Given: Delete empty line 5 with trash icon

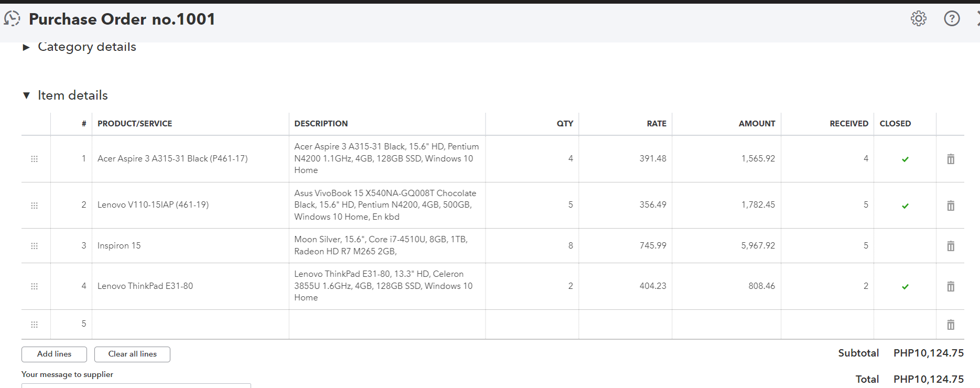Looking at the screenshot, I should click(950, 325).
